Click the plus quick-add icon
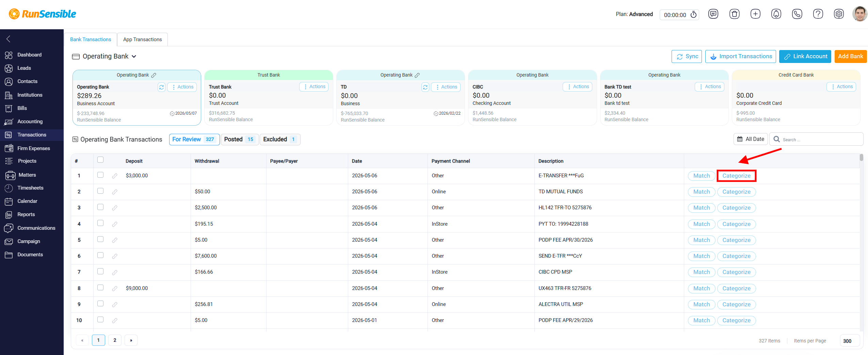 tap(755, 14)
